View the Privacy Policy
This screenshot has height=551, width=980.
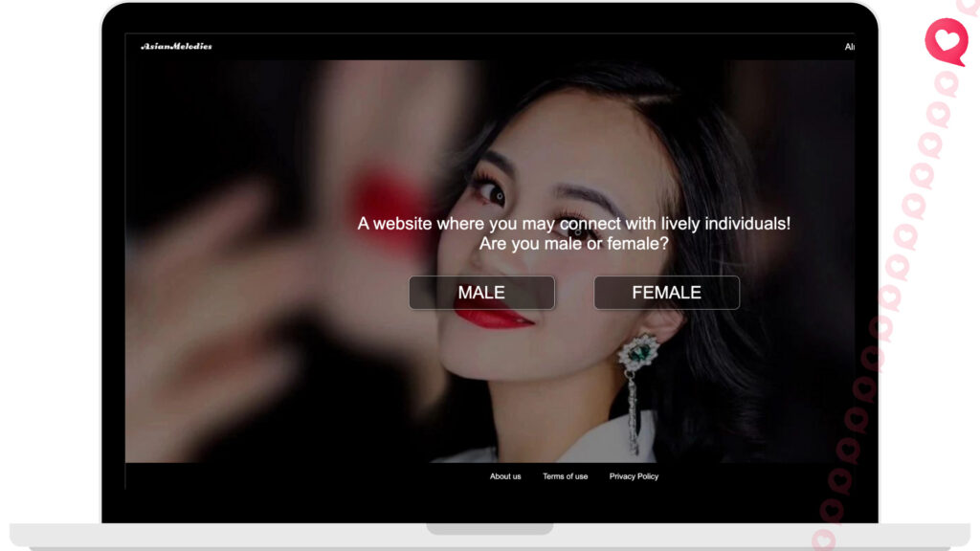634,476
